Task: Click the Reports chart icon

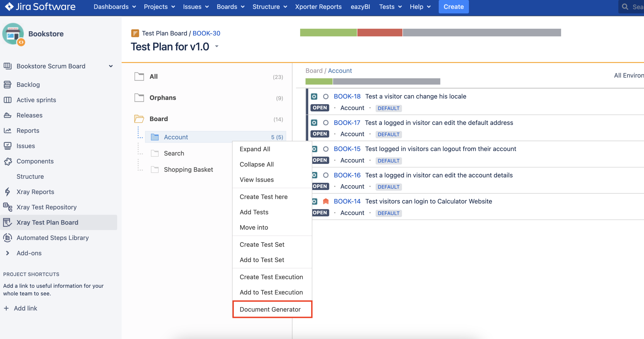Action: click(x=7, y=130)
